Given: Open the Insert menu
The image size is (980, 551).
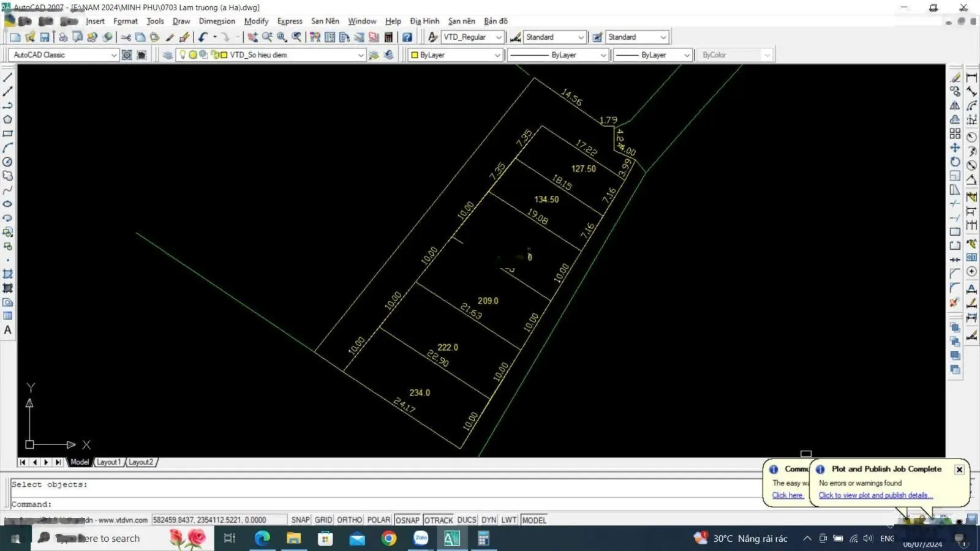Looking at the screenshot, I should (x=95, y=21).
